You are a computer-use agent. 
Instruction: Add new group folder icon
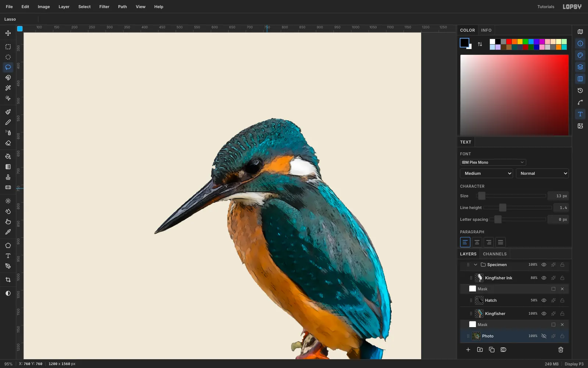click(480, 350)
